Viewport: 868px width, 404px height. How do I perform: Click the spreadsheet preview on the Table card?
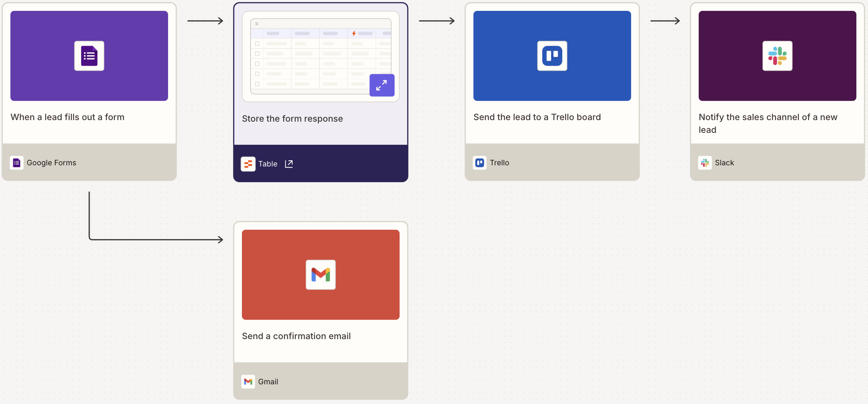[x=320, y=54]
